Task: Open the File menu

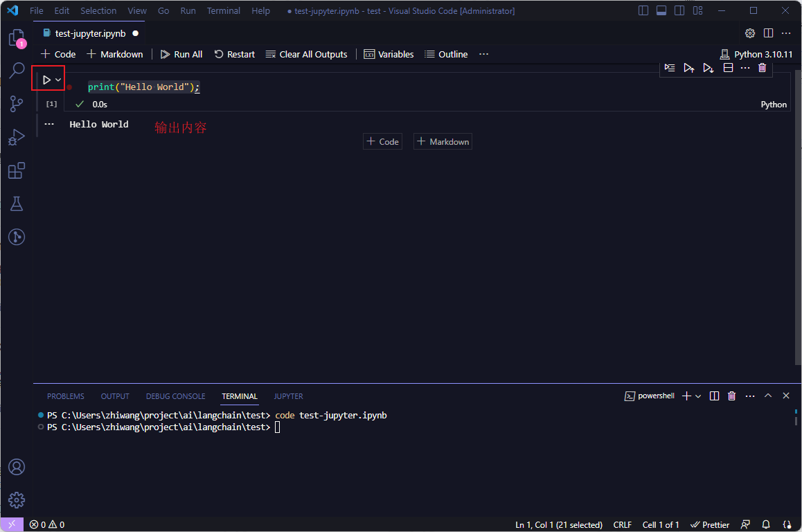Action: [36, 11]
